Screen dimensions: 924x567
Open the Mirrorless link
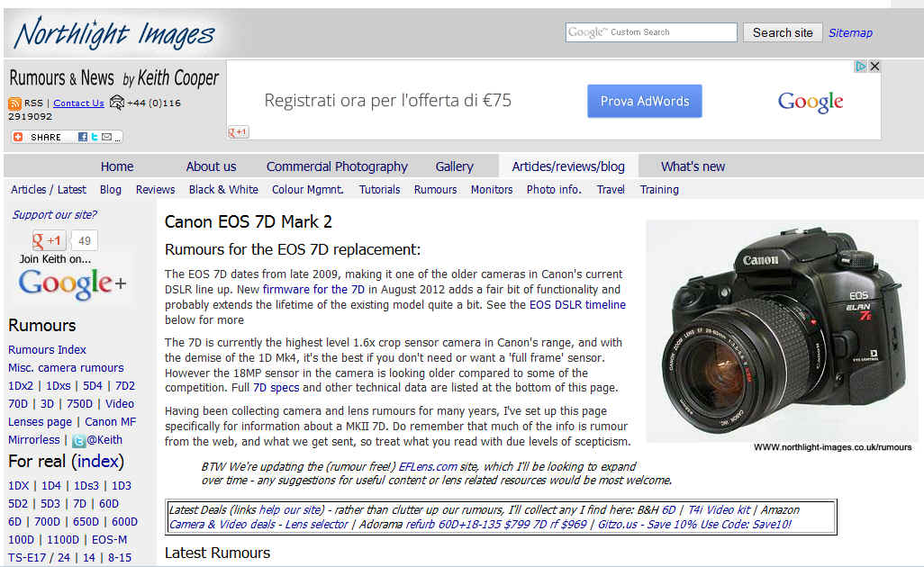[x=34, y=440]
